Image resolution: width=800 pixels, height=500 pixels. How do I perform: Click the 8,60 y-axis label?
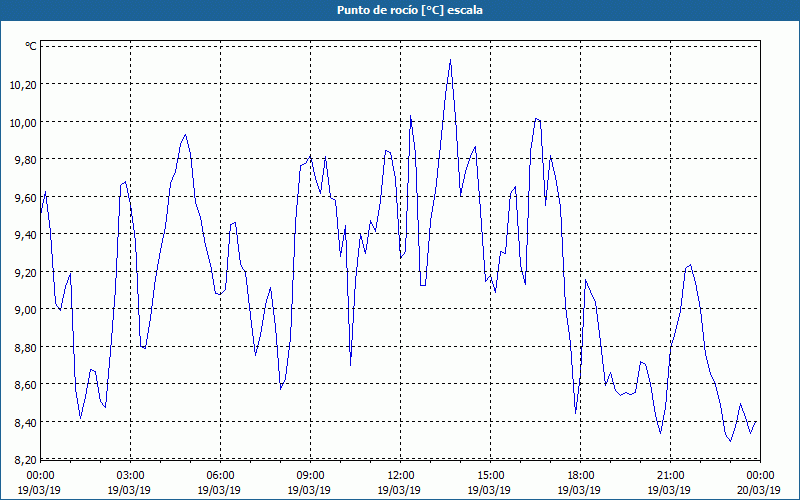click(x=26, y=385)
